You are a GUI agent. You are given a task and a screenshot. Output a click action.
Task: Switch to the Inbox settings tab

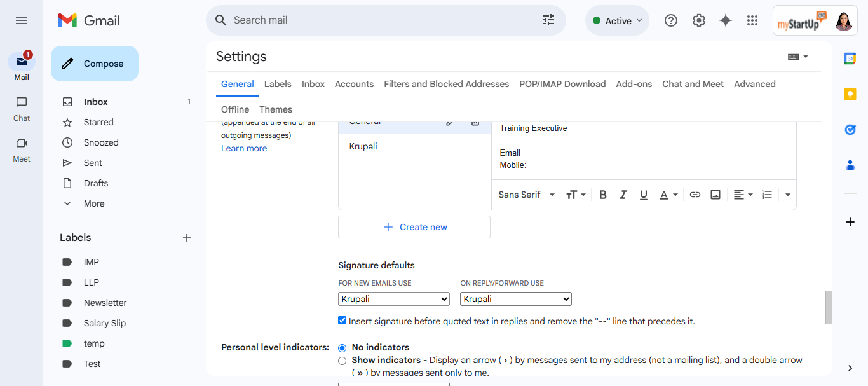pyautogui.click(x=313, y=84)
